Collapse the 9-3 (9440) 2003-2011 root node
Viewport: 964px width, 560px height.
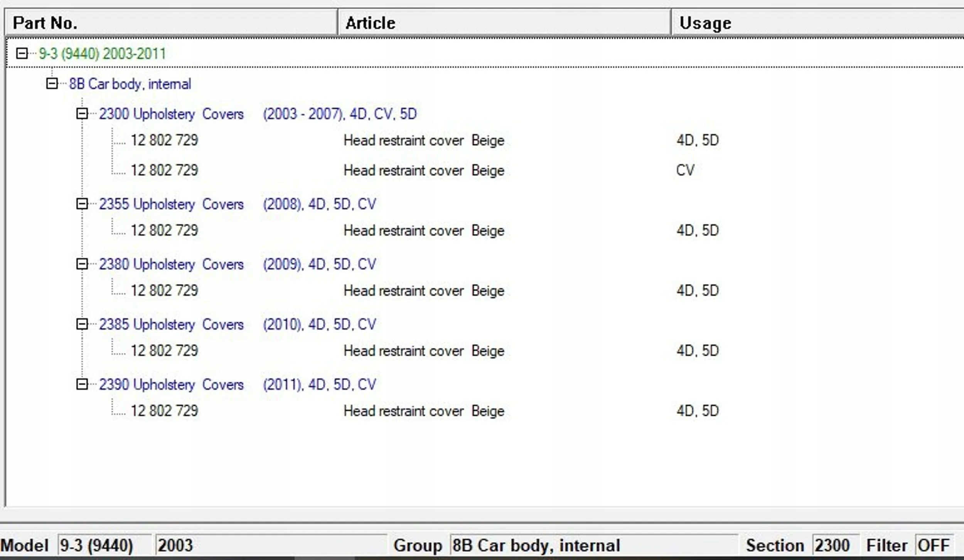click(x=22, y=53)
